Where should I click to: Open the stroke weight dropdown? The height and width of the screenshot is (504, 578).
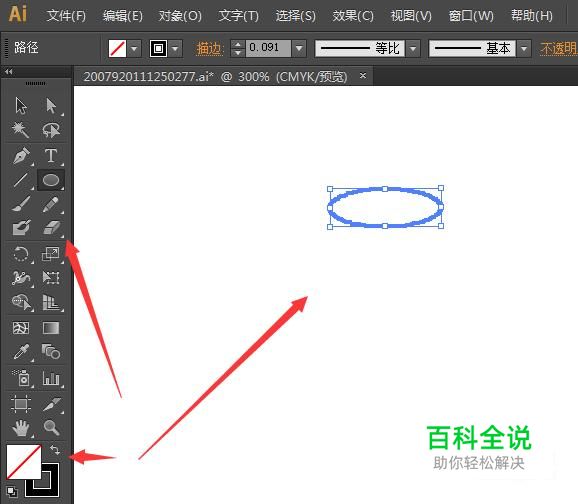[x=299, y=48]
